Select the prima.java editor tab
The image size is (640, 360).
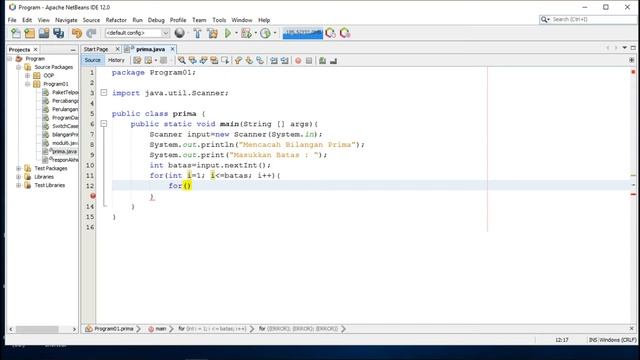[150, 49]
